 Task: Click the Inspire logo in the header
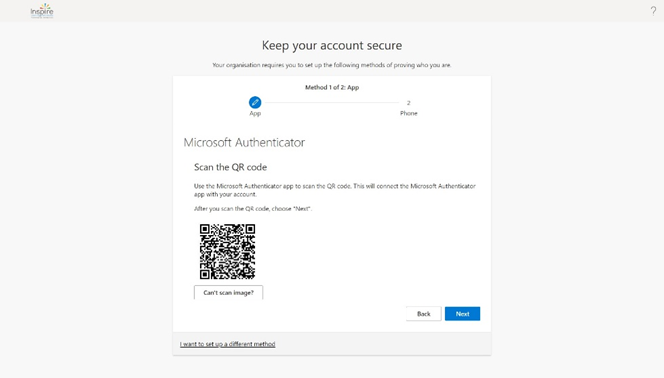pyautogui.click(x=42, y=11)
